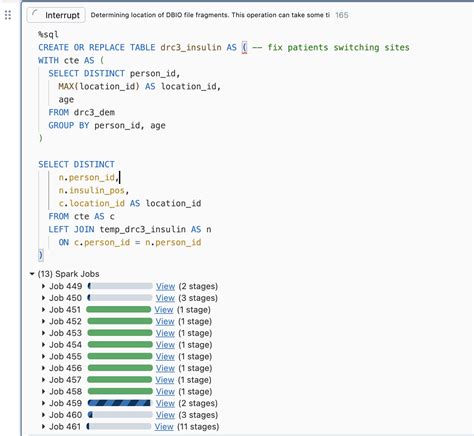This screenshot has height=436, width=474.
Task: Expand Job 450 details
Action: point(43,298)
